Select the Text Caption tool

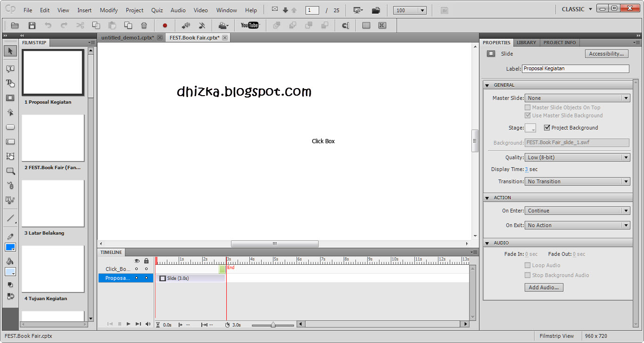(x=10, y=69)
